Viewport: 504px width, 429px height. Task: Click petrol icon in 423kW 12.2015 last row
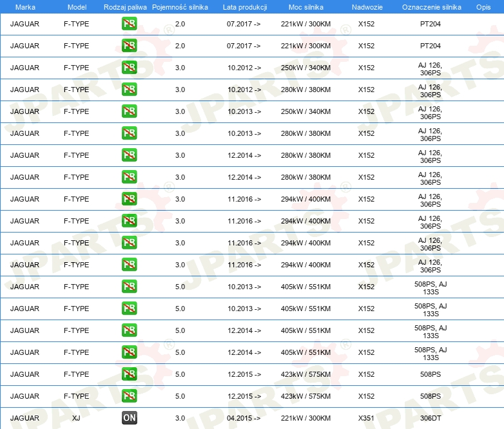[129, 396]
